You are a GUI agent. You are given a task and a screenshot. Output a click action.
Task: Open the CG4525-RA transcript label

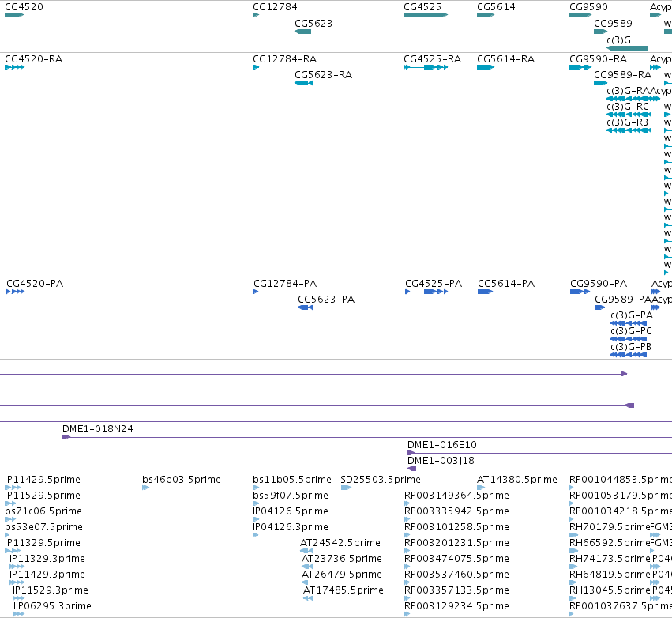433,59
